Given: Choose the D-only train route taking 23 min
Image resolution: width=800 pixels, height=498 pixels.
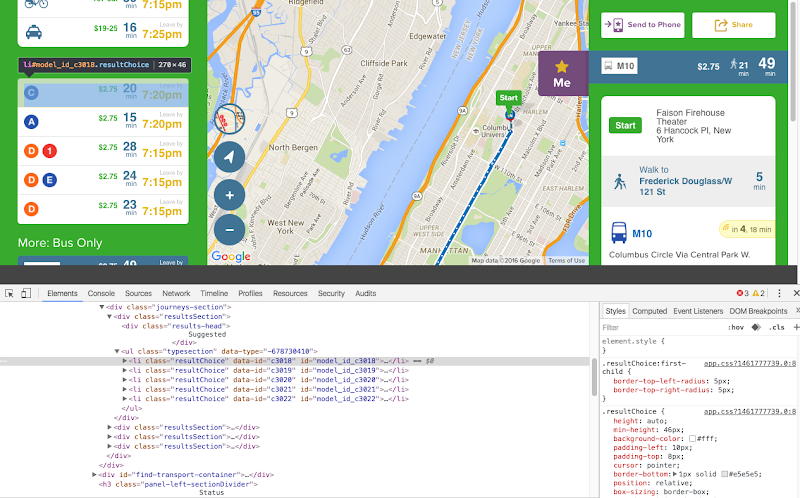Looking at the screenshot, I should [x=103, y=209].
